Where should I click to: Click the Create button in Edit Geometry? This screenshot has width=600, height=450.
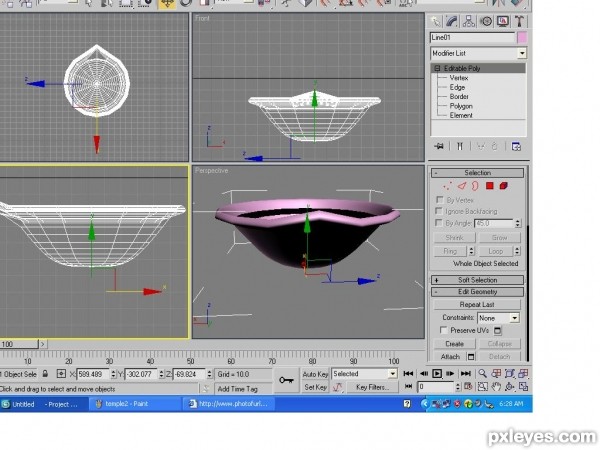(455, 344)
